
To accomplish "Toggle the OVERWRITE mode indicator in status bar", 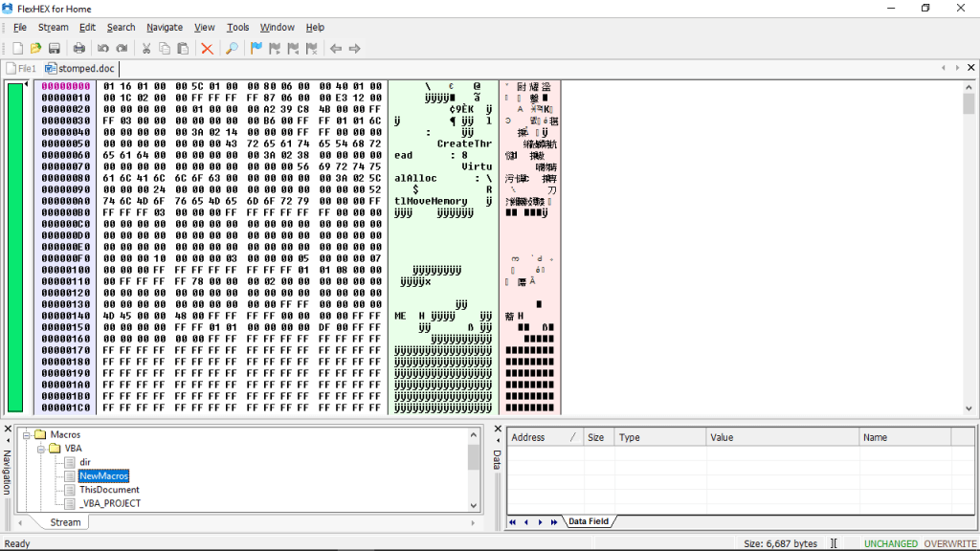I will [950, 543].
